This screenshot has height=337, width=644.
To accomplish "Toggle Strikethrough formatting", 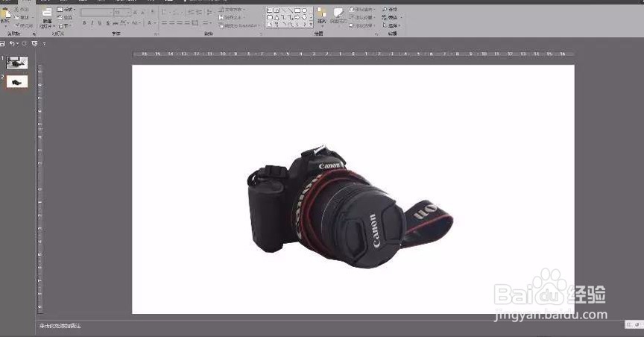I will click(x=116, y=22).
